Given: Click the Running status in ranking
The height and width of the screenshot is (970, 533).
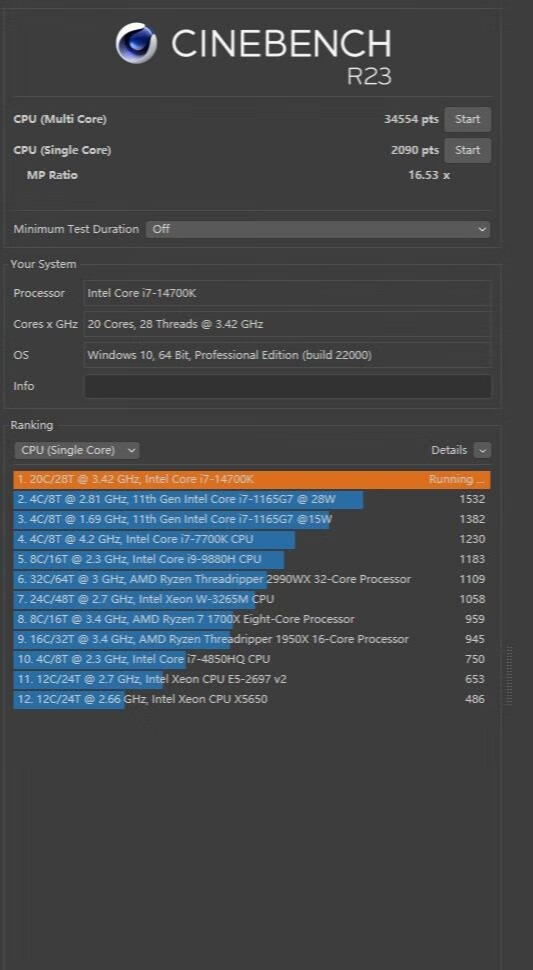Looking at the screenshot, I should [456, 479].
